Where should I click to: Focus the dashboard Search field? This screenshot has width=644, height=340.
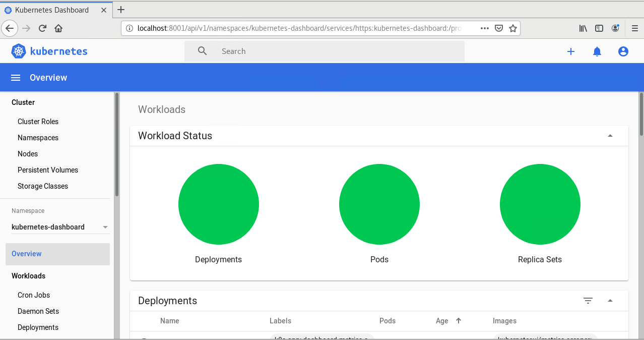[325, 51]
